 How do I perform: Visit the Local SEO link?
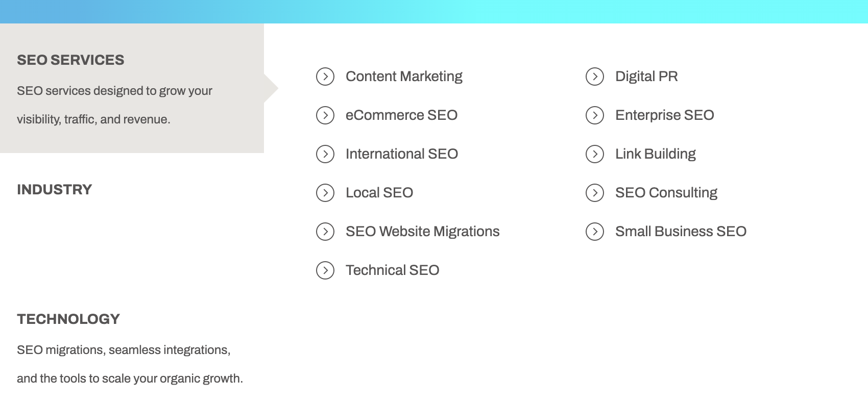[x=379, y=193]
